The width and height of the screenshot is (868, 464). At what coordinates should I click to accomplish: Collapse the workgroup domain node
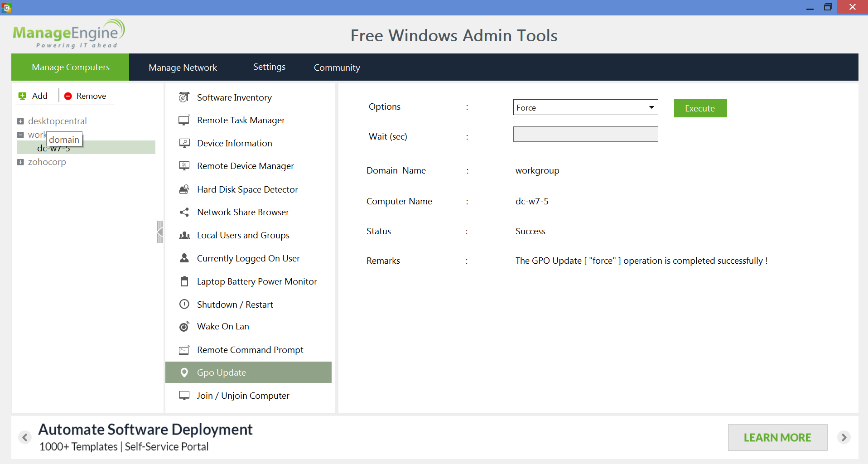tap(20, 135)
